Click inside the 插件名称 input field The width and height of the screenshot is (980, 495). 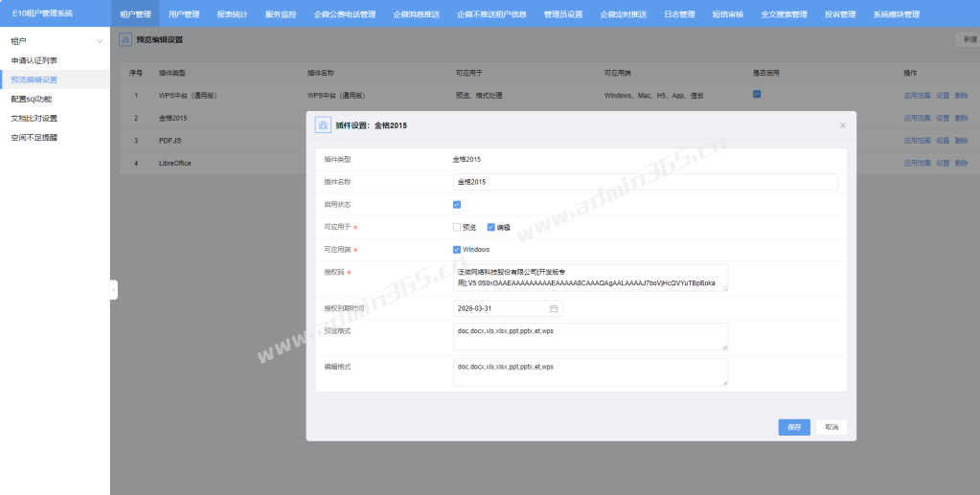(645, 181)
